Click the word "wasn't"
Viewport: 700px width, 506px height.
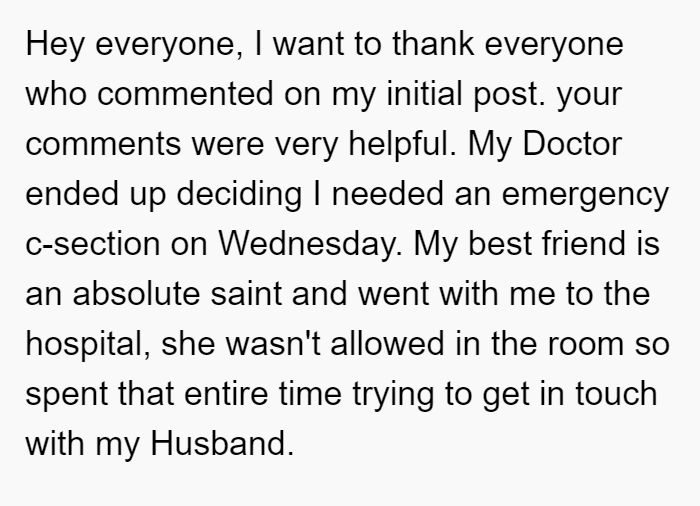[x=273, y=344]
